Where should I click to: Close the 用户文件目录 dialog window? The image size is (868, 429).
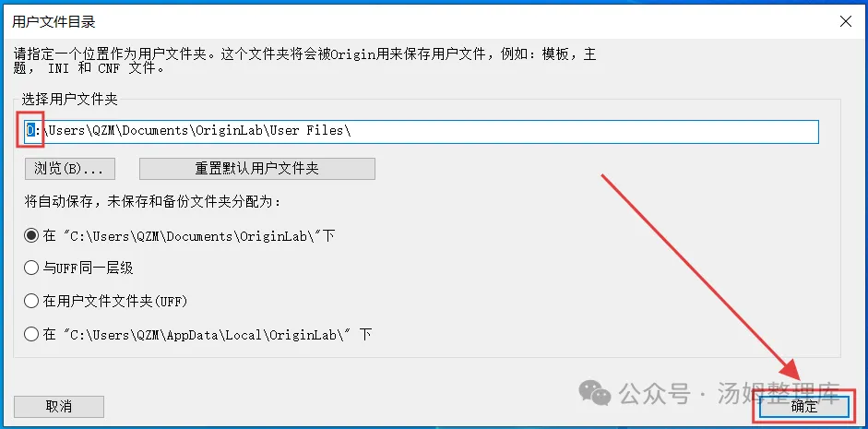point(845,21)
